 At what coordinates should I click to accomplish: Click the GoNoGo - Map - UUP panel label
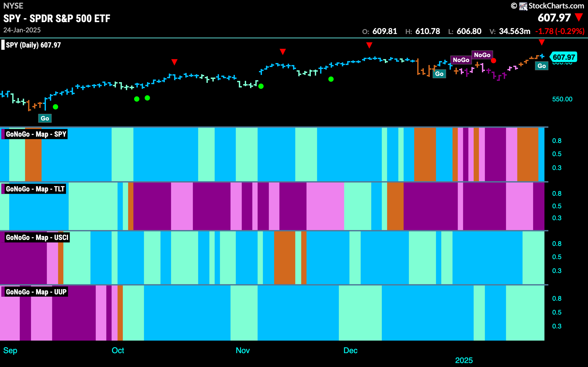(x=35, y=292)
